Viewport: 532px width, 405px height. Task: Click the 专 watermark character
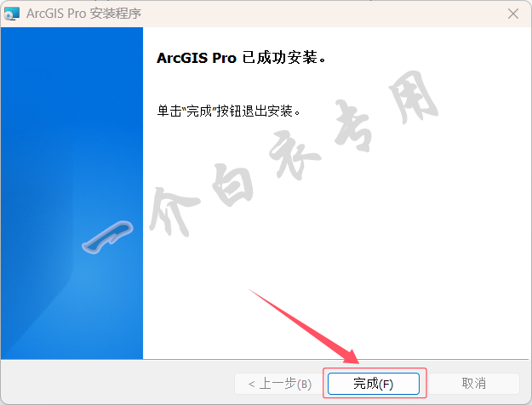(353, 126)
